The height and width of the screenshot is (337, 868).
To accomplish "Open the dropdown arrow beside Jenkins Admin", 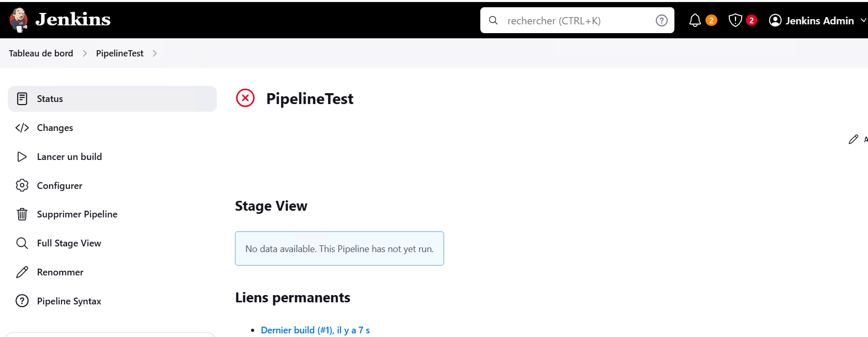I will tap(863, 20).
